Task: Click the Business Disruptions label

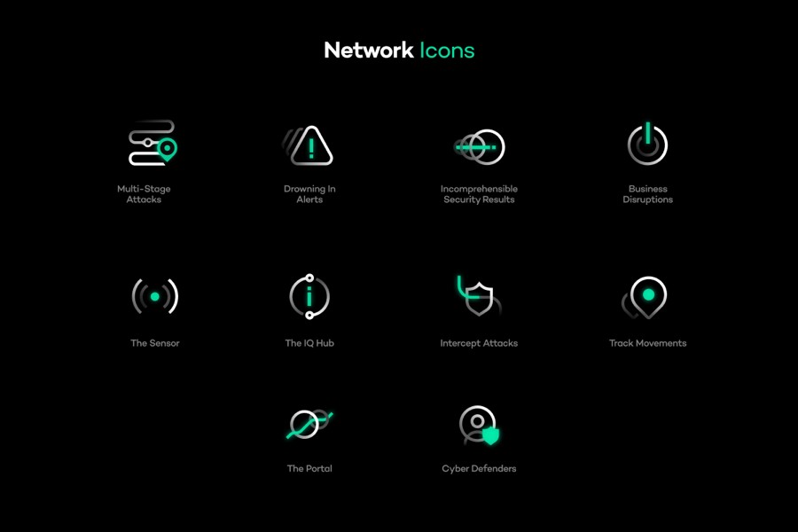Action: point(648,194)
